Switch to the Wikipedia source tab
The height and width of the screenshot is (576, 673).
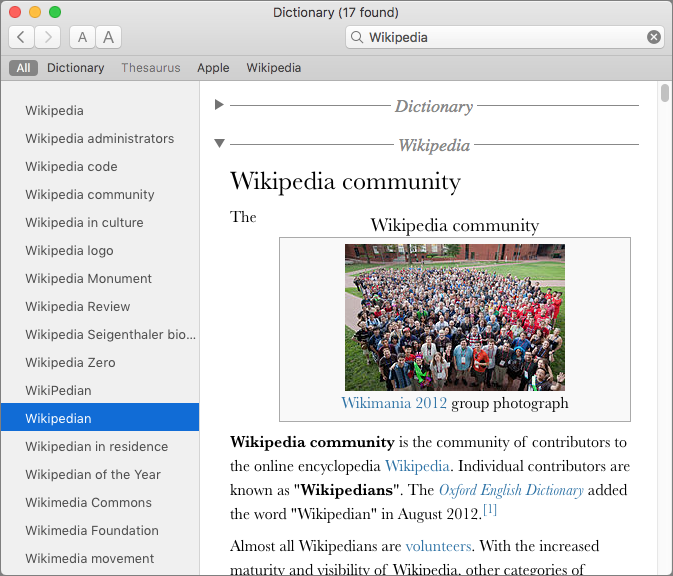pos(273,68)
